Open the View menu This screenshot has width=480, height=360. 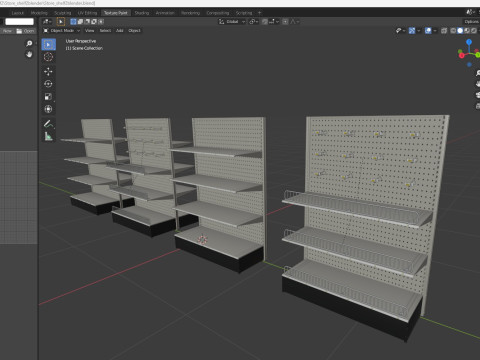[x=89, y=31]
